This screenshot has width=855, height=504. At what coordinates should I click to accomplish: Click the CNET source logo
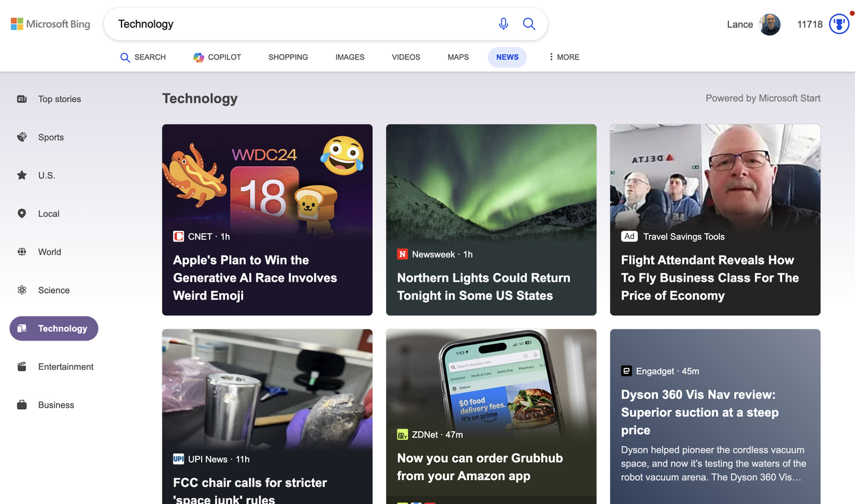(178, 236)
